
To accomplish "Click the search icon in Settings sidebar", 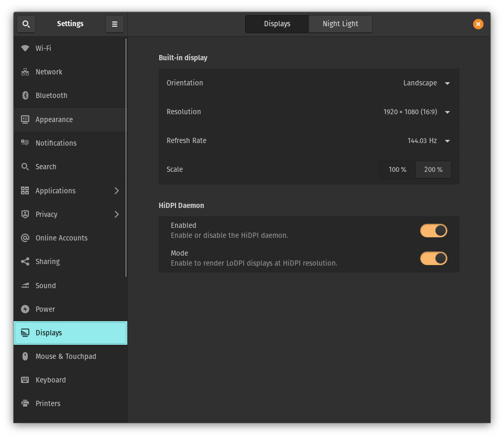I will 26,24.
